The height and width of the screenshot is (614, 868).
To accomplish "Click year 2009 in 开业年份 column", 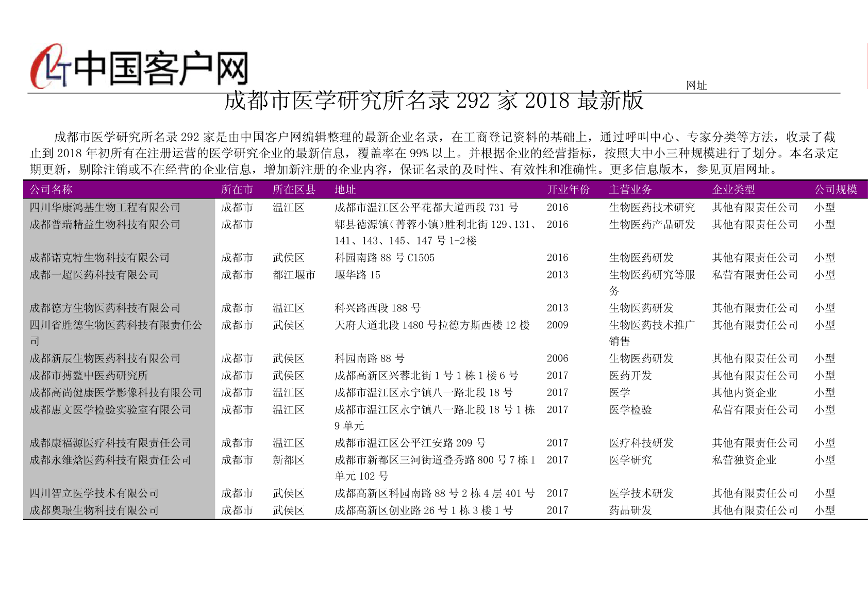I will point(558,325).
